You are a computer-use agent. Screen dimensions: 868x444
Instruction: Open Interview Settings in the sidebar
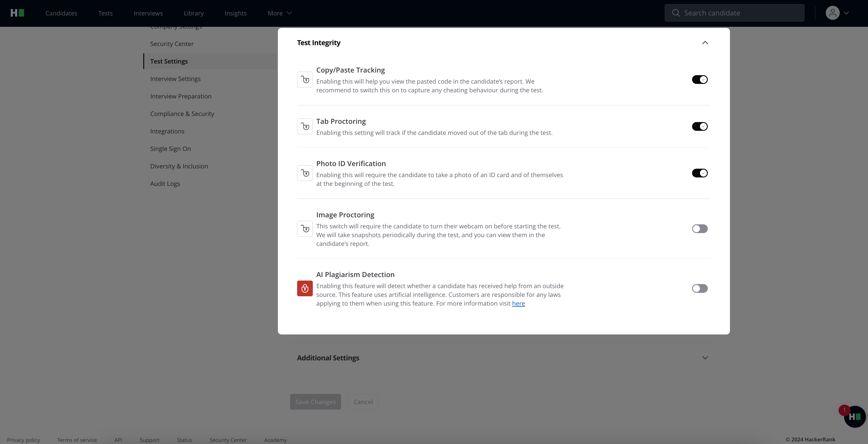[x=175, y=79]
